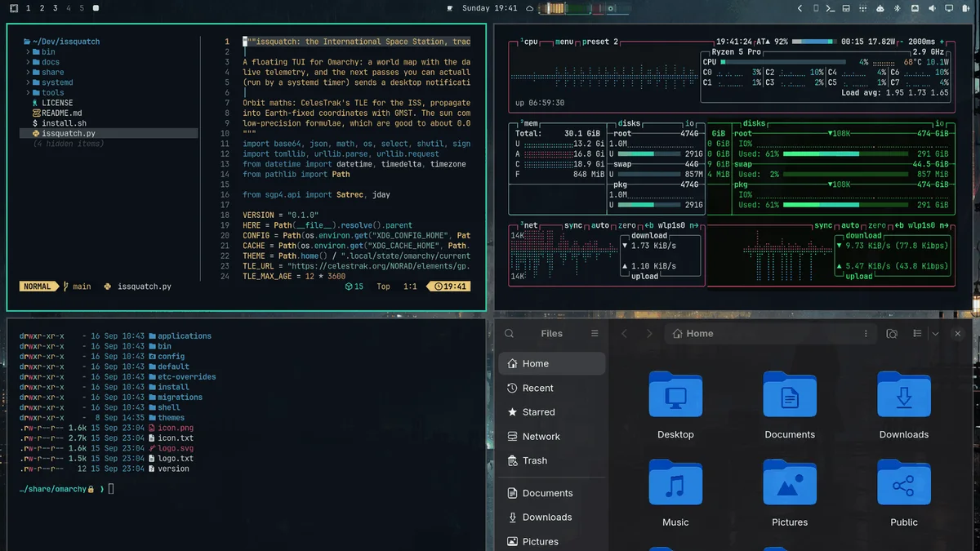Click the btop 2000ms update interval
This screenshot has width=980, height=551.
coord(920,42)
